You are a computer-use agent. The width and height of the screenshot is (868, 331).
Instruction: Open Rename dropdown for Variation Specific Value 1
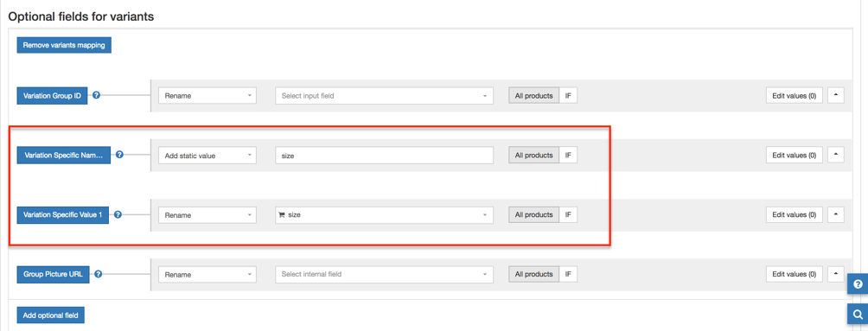click(x=207, y=215)
